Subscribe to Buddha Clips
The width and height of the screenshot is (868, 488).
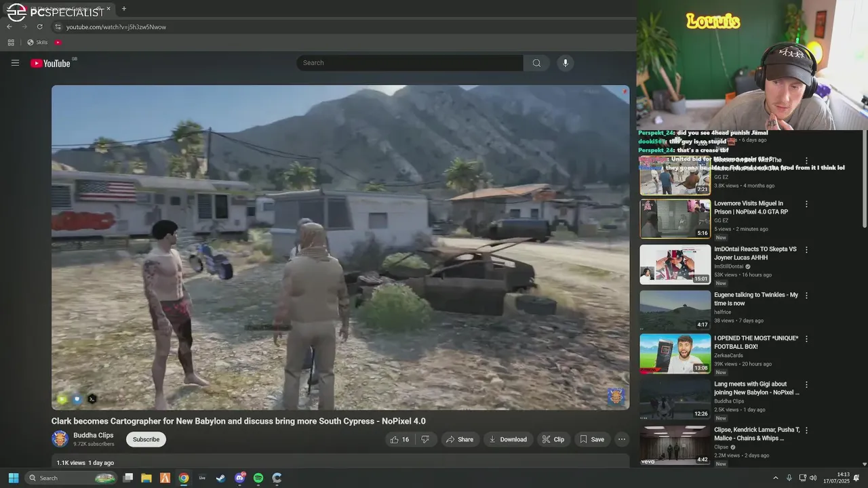coord(146,439)
